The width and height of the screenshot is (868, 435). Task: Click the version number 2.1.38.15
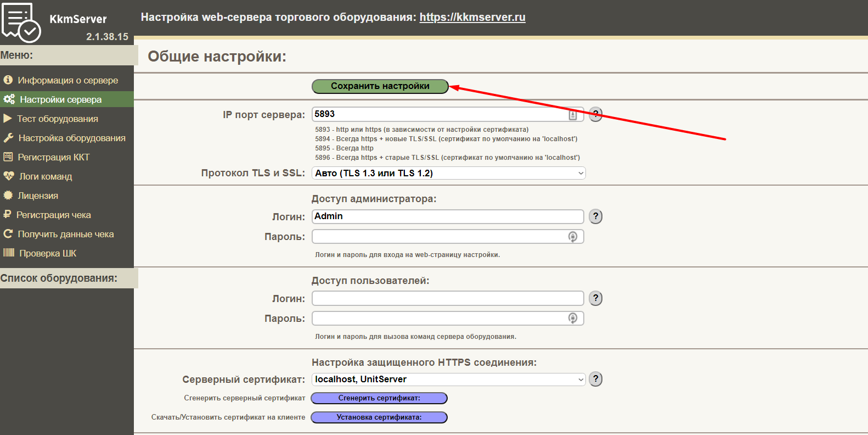[107, 37]
